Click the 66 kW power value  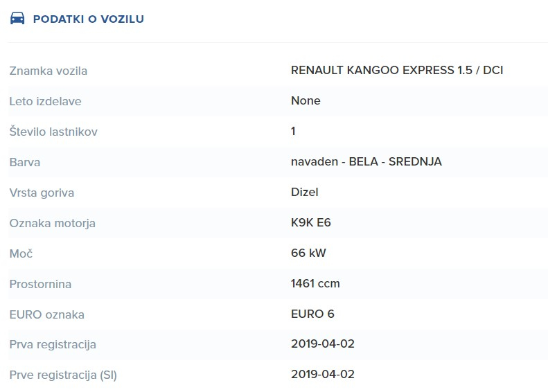[x=308, y=253]
